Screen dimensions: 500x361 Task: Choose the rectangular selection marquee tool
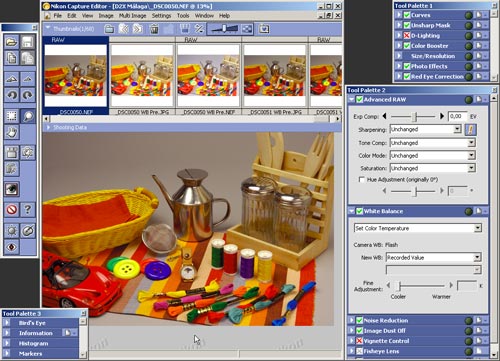11,116
